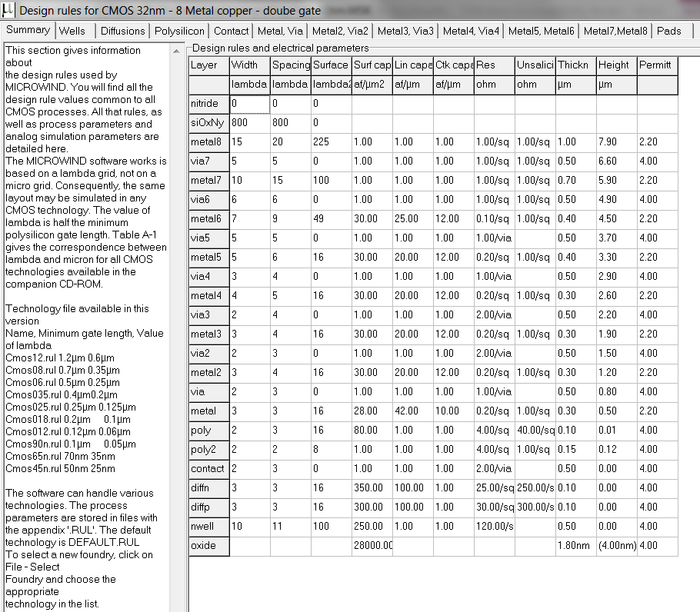Click the metal8 row header
The width and height of the screenshot is (700, 612).
(x=209, y=141)
